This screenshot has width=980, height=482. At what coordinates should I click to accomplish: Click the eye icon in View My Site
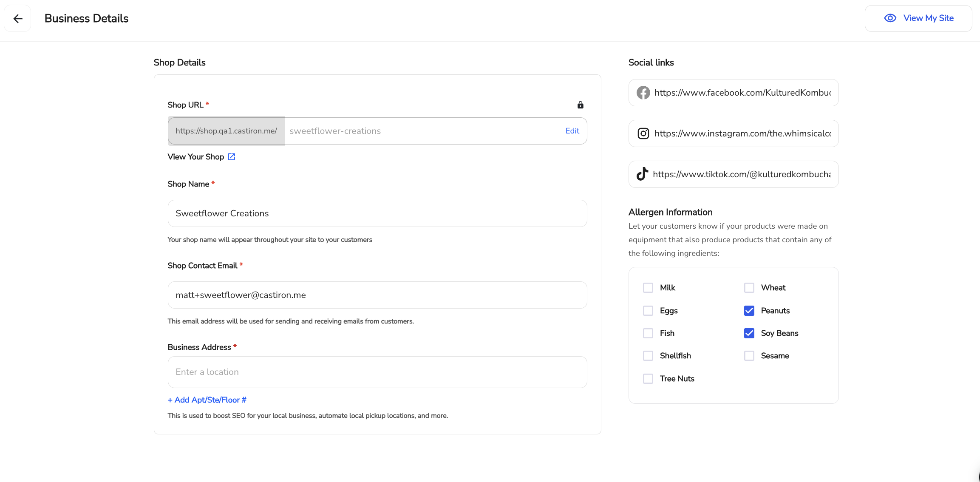tap(890, 18)
